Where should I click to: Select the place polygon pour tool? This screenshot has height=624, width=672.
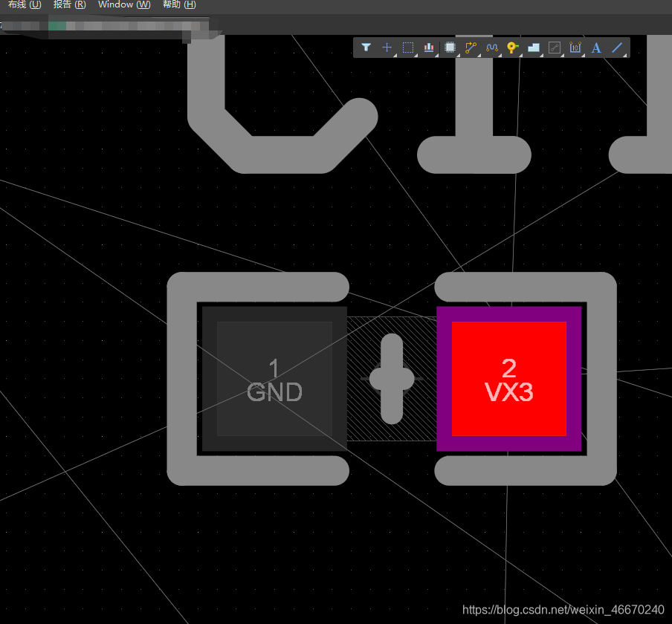[533, 48]
